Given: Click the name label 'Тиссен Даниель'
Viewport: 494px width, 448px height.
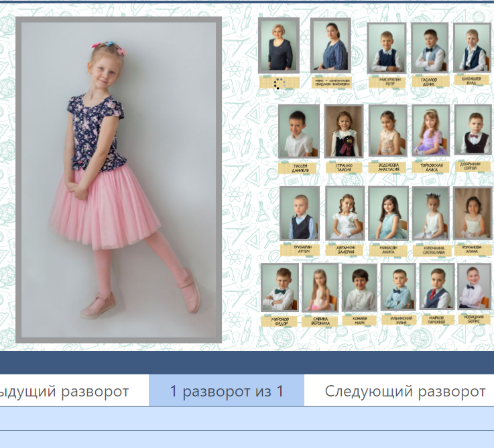Looking at the screenshot, I should pos(298,168).
